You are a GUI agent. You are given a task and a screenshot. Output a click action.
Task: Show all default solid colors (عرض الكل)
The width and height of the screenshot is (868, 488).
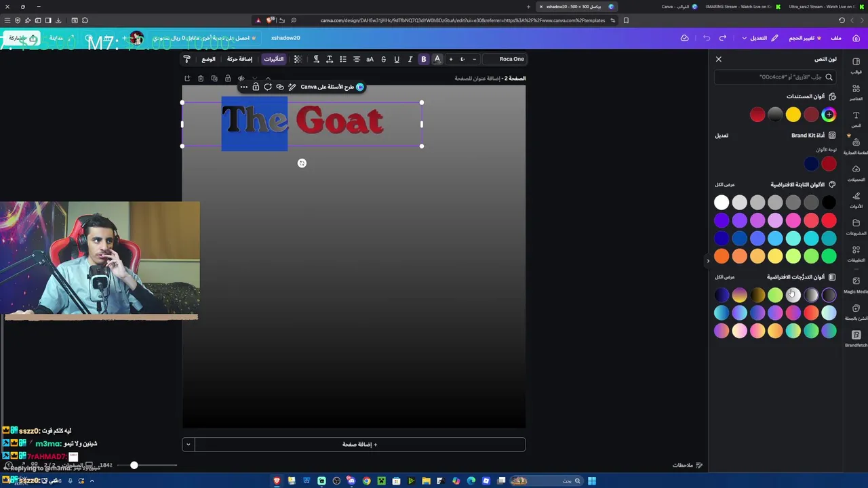[725, 184]
